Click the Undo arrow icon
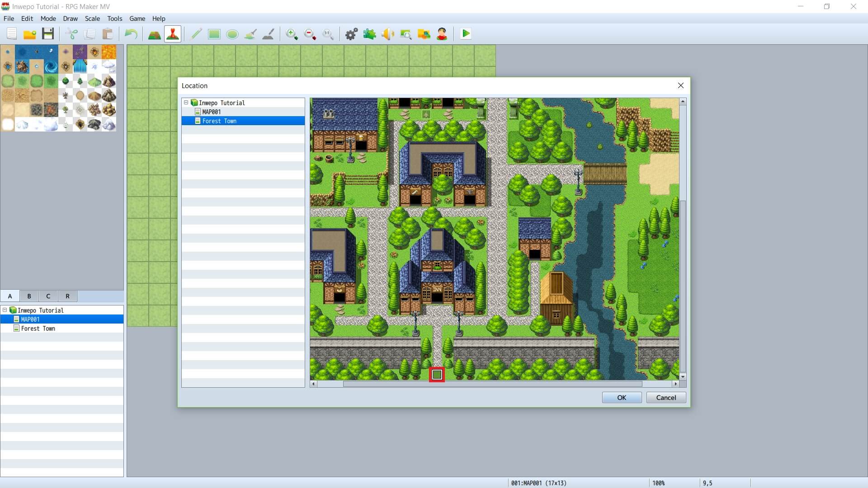The height and width of the screenshot is (488, 868). [131, 34]
